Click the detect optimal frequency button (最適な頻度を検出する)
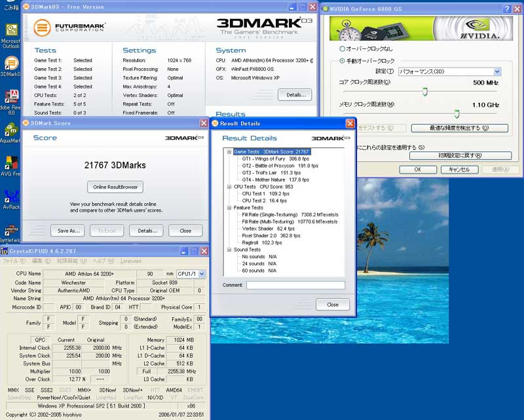 tap(460, 128)
